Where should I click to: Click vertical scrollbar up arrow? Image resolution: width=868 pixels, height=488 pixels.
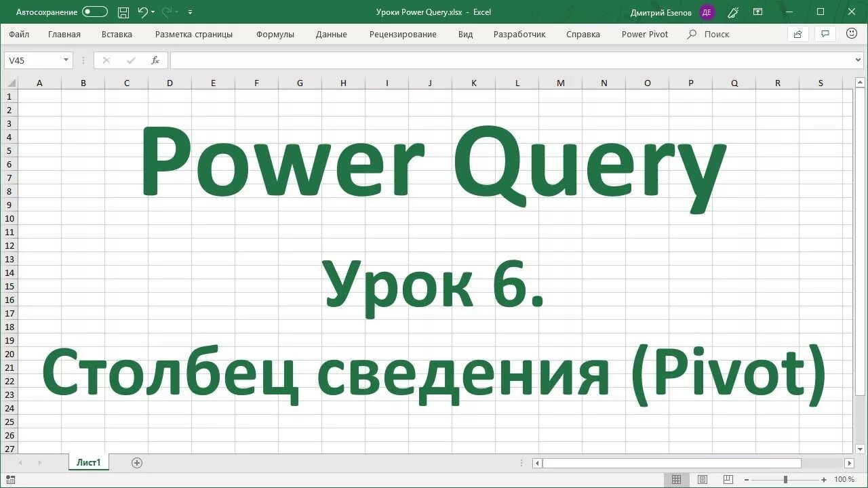tap(861, 83)
